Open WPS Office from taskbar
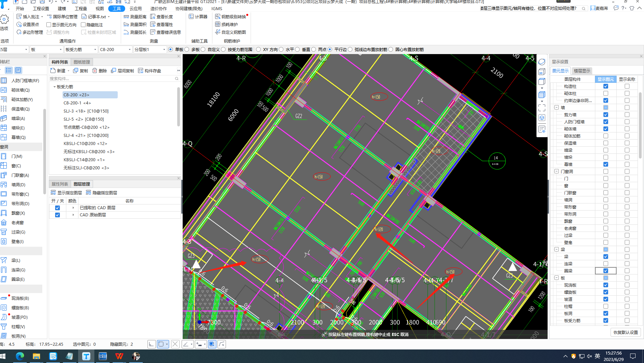Screen dimensions: 644x363 click(x=119, y=356)
